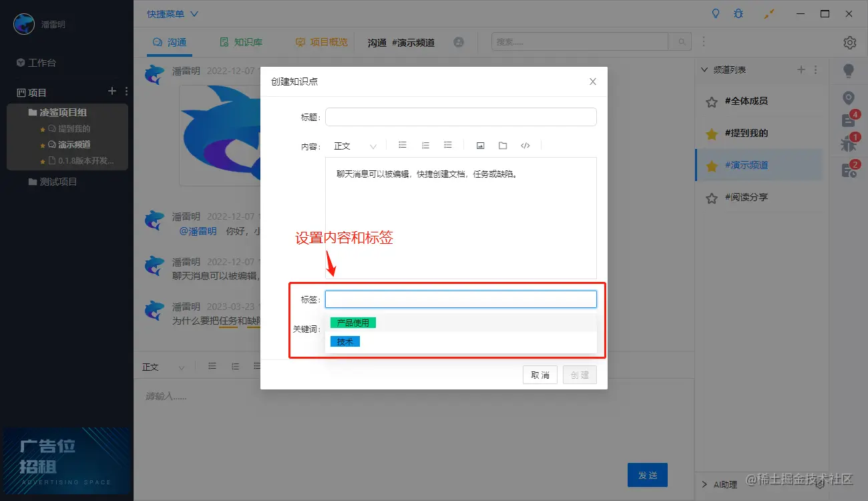
Task: Click the bug icon in the title bar
Action: pos(738,13)
